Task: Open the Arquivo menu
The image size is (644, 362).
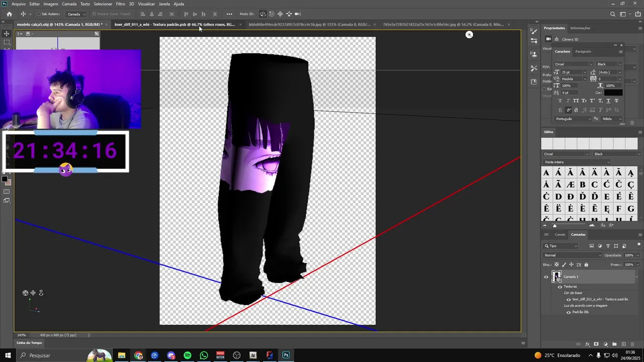Action: coord(18,4)
